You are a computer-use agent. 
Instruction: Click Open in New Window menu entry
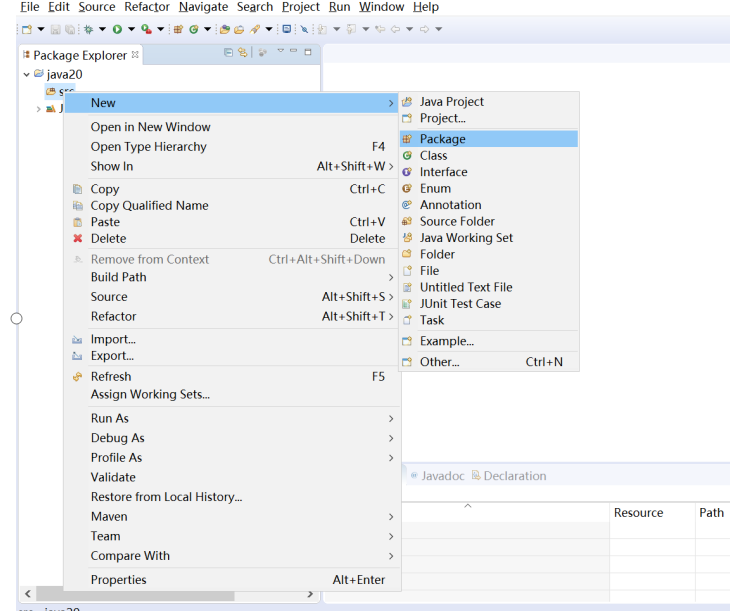pyautogui.click(x=232, y=127)
